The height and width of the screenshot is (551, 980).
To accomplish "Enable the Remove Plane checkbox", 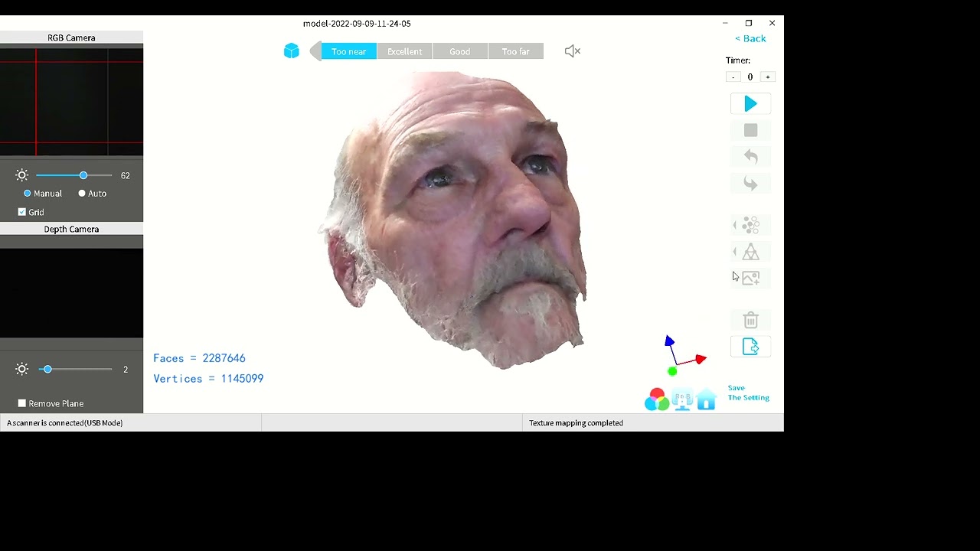I will click(22, 403).
